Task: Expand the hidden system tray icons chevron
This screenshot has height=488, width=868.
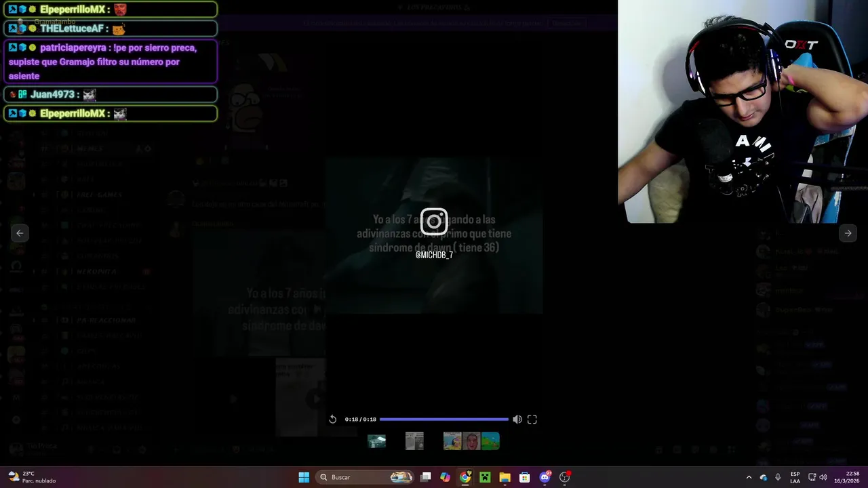Action: pos(749,477)
